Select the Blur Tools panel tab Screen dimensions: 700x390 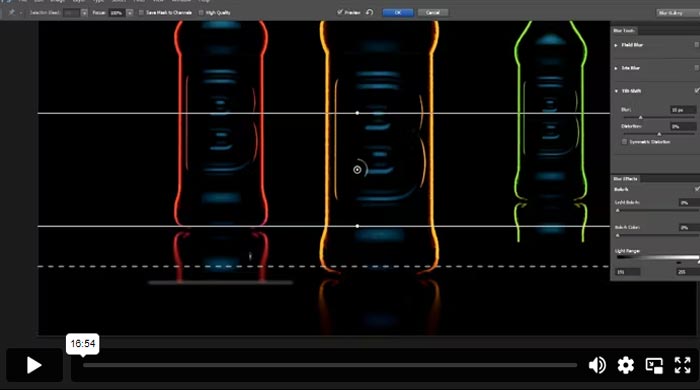click(x=624, y=30)
